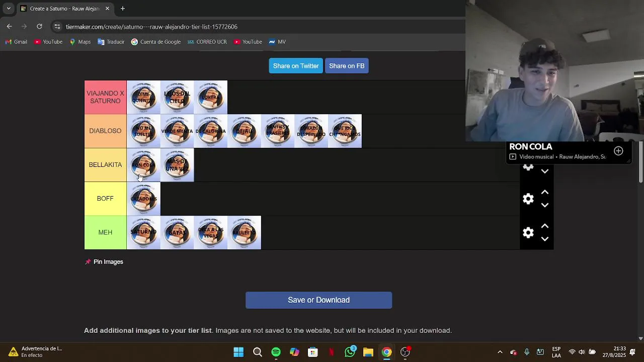Open the Traducir bookmark

point(111,42)
